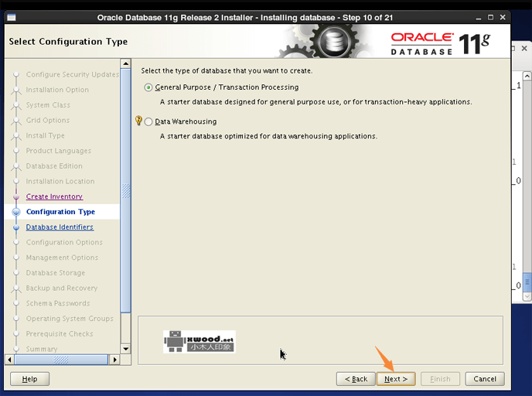Image resolution: width=532 pixels, height=396 pixels.
Task: Click the Create Inventory step bullet icon
Action: 15,197
